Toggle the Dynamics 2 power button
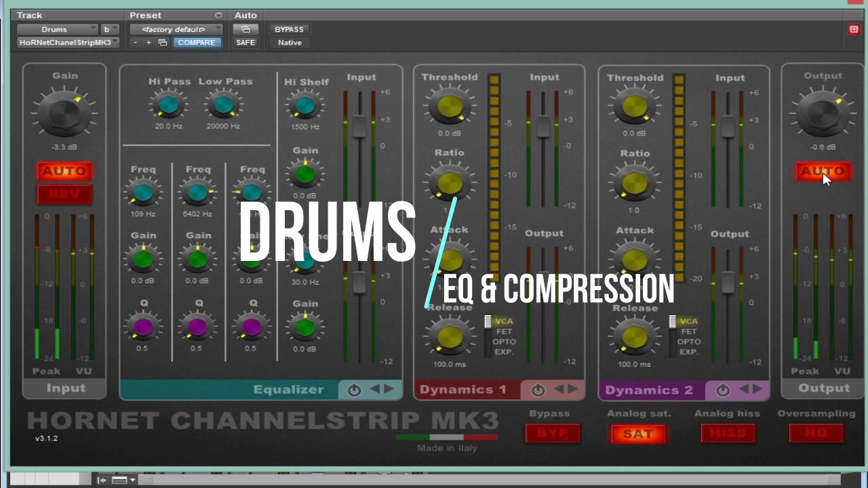The height and width of the screenshot is (488, 868). point(723,390)
